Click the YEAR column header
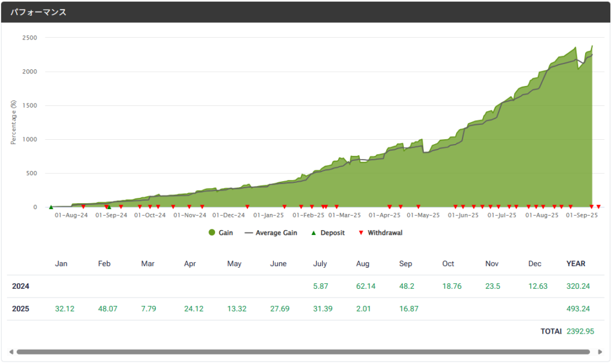This screenshot has width=612, height=364. [x=576, y=264]
